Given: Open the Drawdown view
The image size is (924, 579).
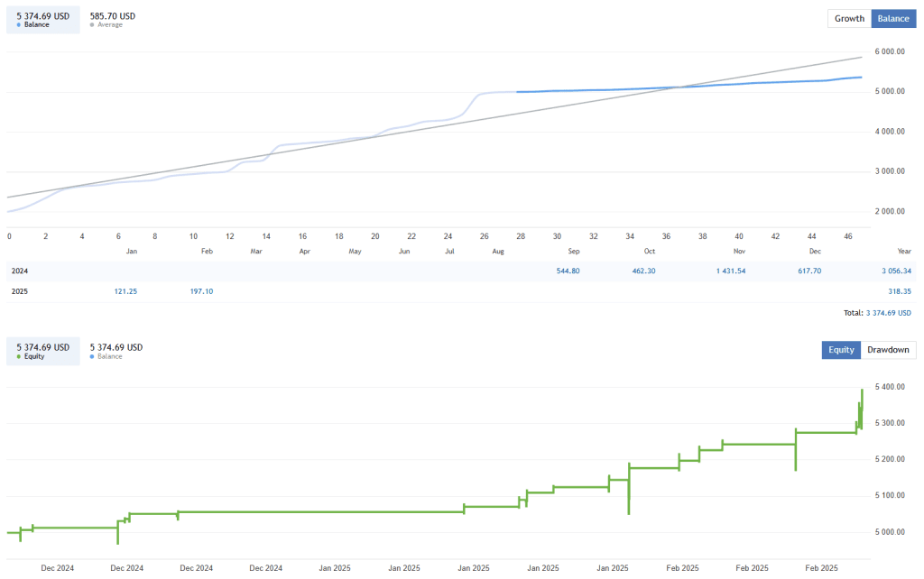Looking at the screenshot, I should pos(887,350).
